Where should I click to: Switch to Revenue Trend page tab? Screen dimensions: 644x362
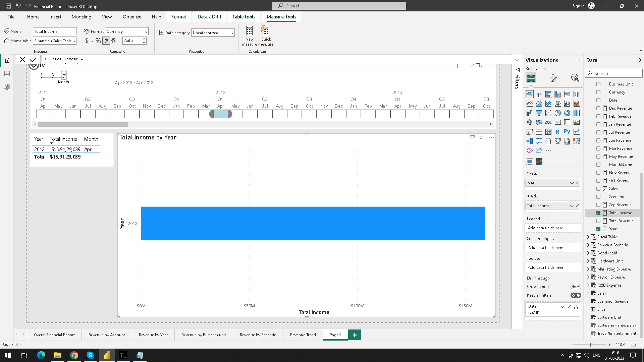303,335
